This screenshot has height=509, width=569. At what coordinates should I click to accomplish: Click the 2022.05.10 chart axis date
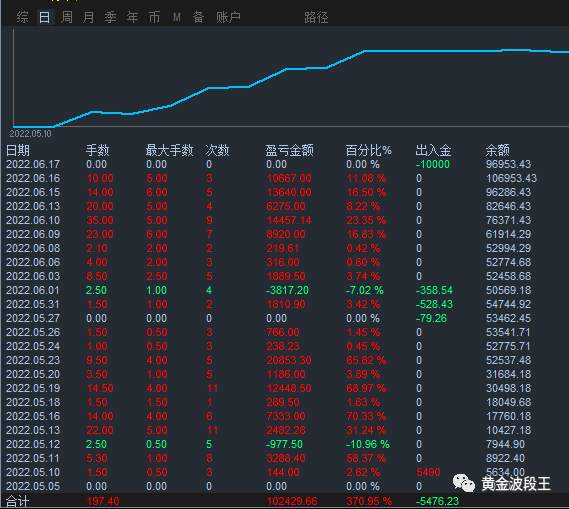(x=30, y=134)
